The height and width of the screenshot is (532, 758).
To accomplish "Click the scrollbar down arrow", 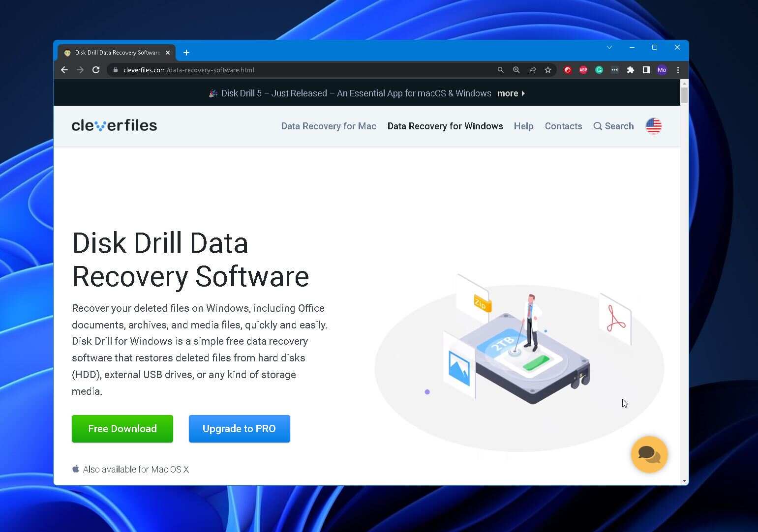I will pos(684,481).
